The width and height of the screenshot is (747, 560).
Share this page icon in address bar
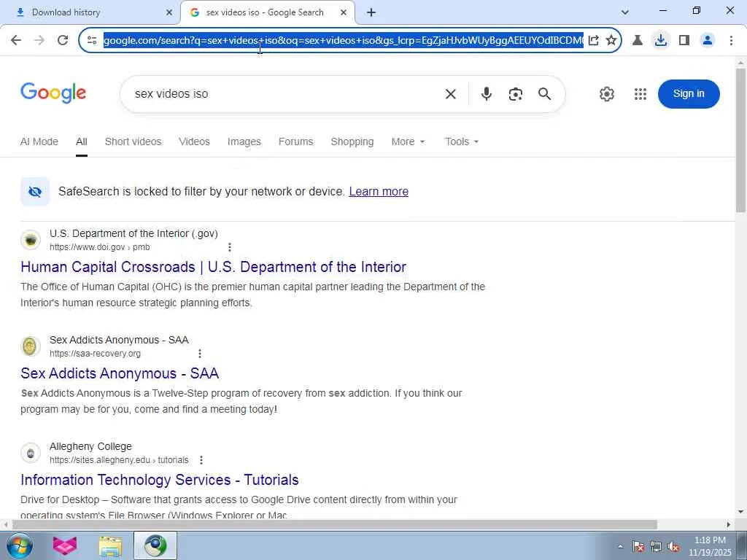coord(594,41)
